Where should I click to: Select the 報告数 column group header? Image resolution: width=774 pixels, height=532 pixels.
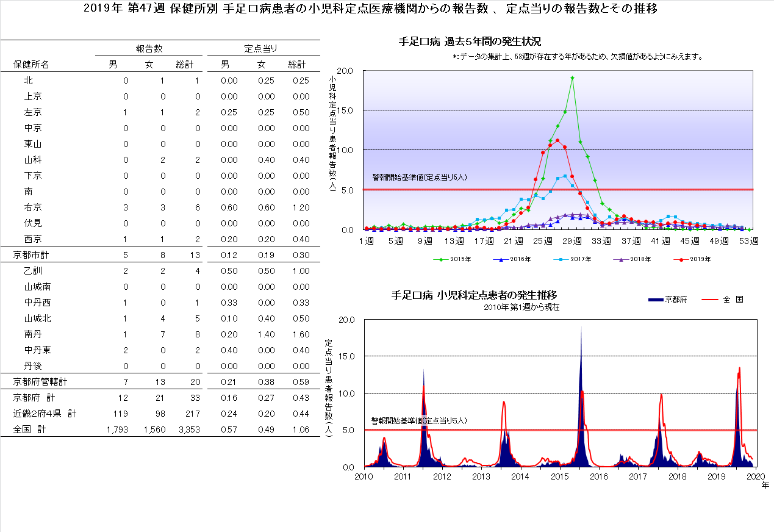tap(149, 48)
